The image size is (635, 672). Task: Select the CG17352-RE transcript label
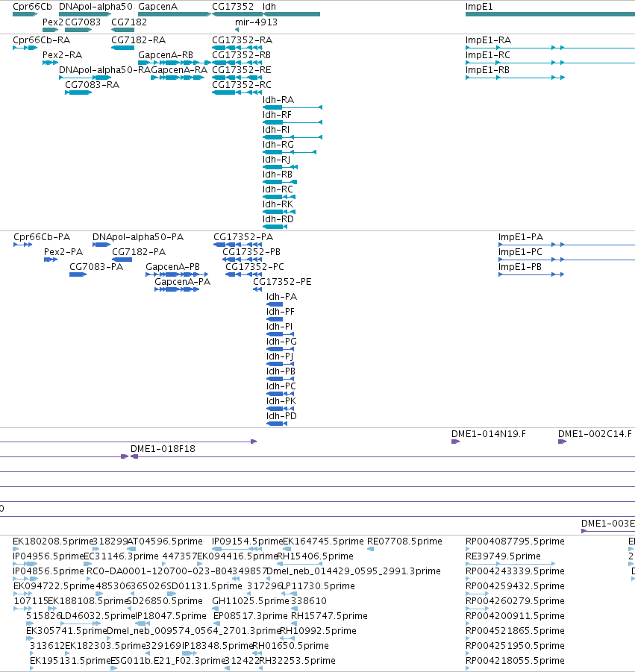(x=242, y=70)
